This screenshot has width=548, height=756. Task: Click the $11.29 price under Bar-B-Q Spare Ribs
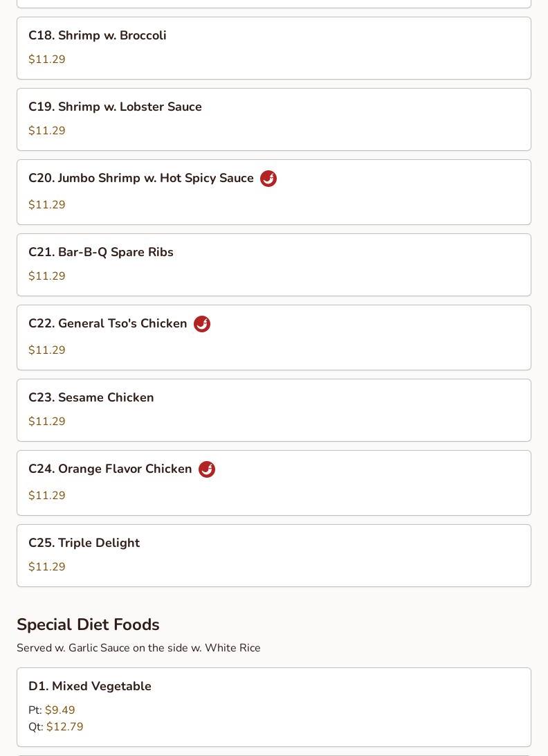coord(47,276)
